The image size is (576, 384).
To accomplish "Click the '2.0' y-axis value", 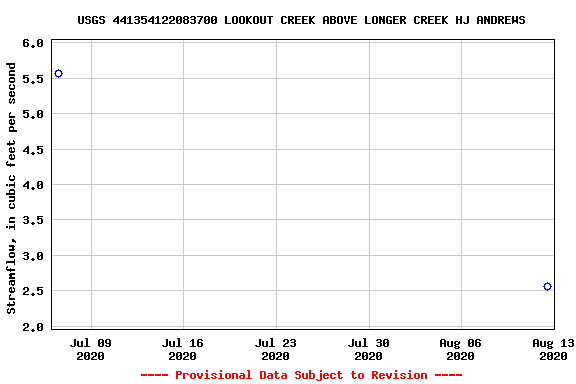I will [33, 327].
